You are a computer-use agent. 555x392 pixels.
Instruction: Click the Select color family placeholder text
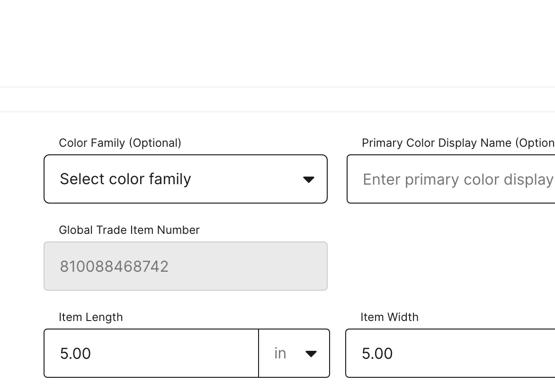tap(125, 179)
